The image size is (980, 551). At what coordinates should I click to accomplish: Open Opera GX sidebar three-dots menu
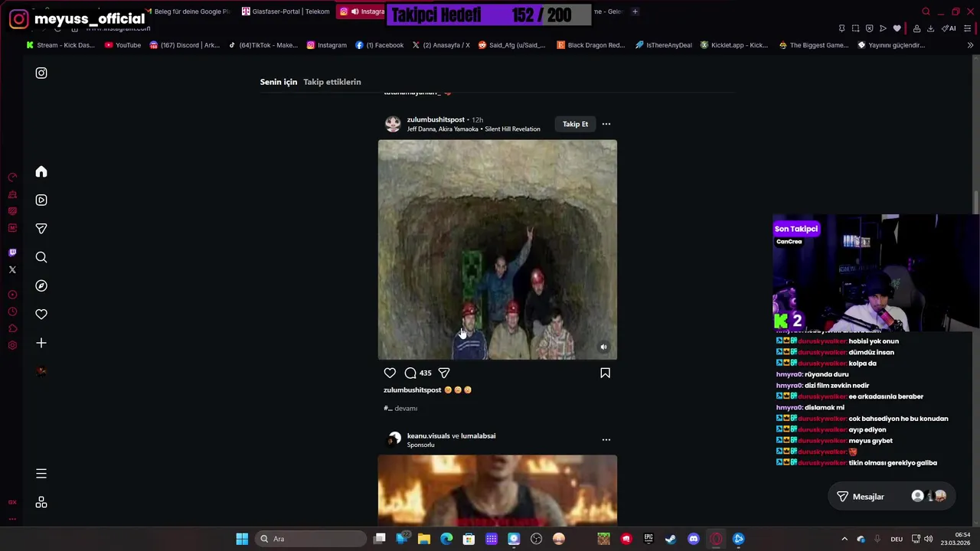(x=12, y=519)
